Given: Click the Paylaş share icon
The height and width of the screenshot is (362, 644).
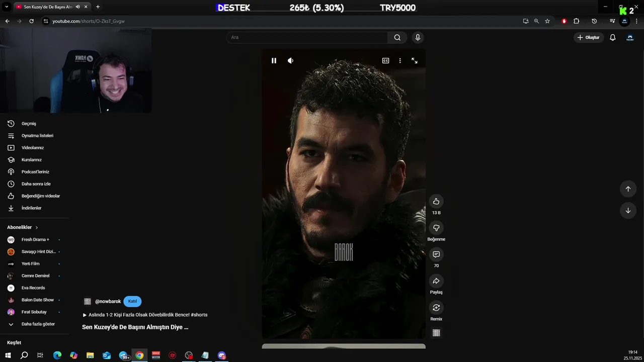Looking at the screenshot, I should (x=436, y=281).
